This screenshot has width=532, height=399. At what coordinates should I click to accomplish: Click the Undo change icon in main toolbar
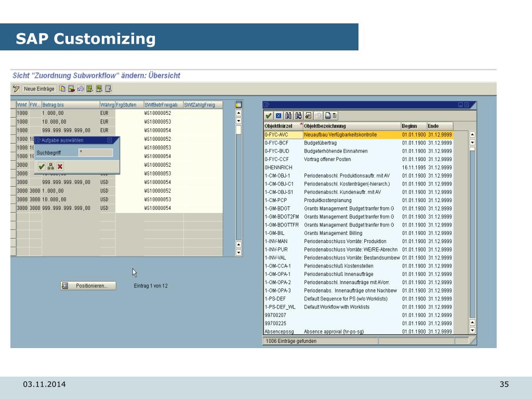point(81,89)
